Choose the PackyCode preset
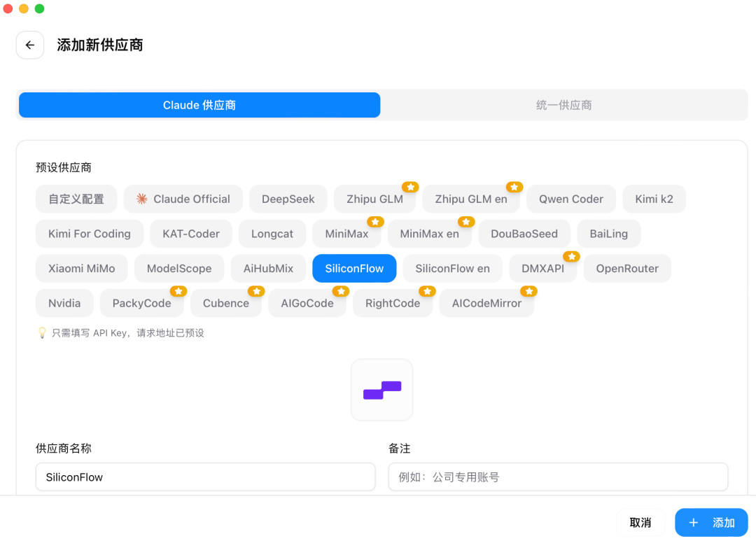The height and width of the screenshot is (543, 756). pyautogui.click(x=141, y=303)
